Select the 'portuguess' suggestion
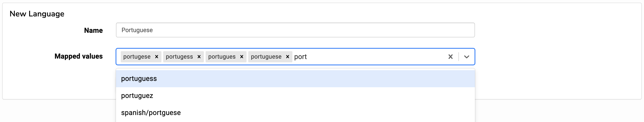 [139, 79]
